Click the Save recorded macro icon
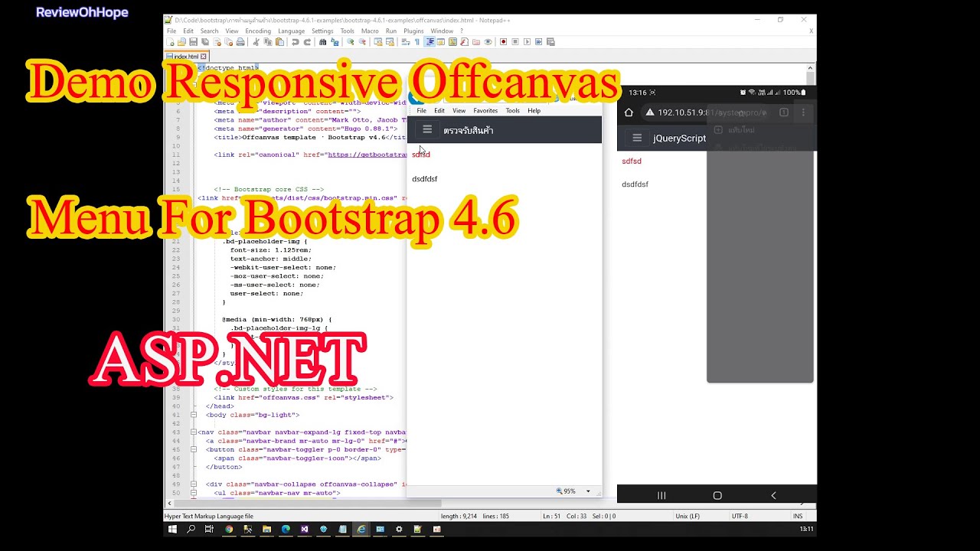The height and width of the screenshot is (551, 980). coord(550,41)
